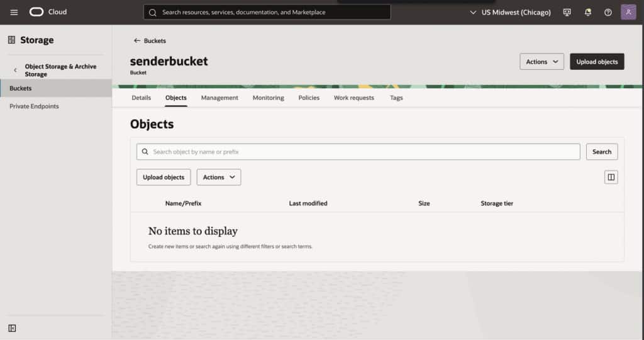Click the Search button

(x=602, y=152)
